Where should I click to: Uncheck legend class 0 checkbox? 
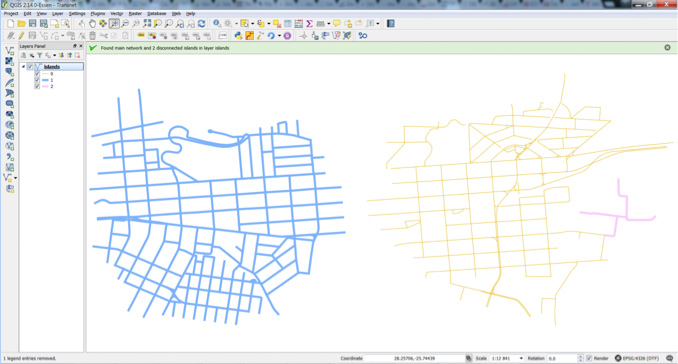pos(37,74)
